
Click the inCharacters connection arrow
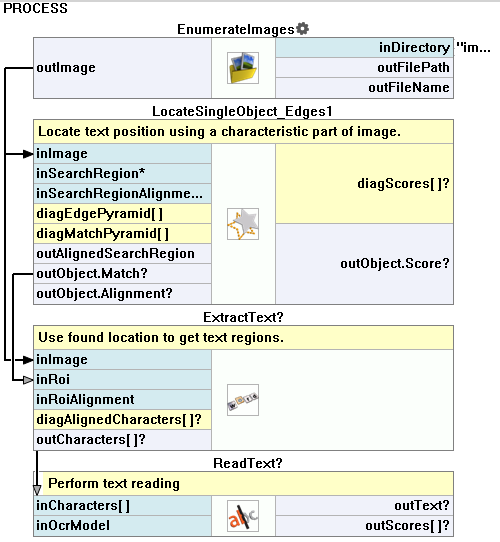click(37, 490)
